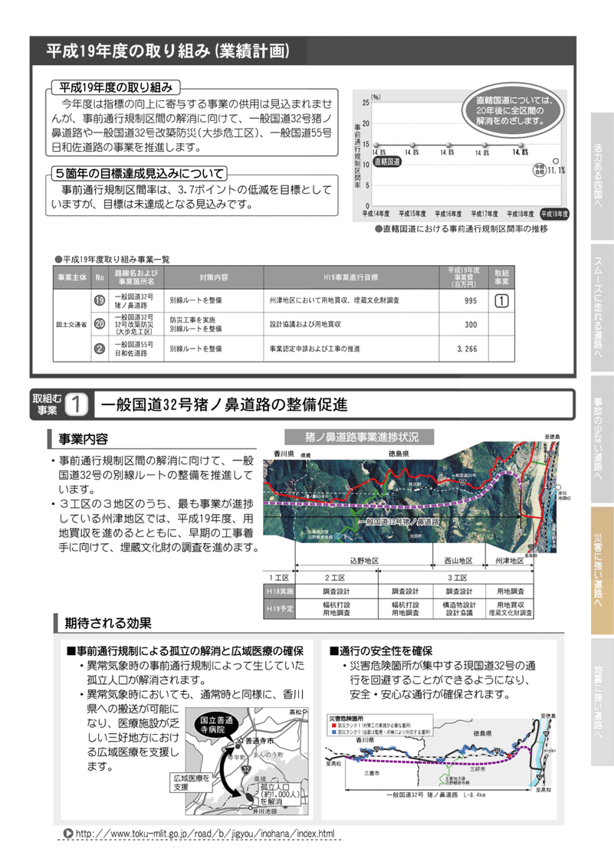Image resolution: width=614 pixels, height=868 pixels.
Task: Click the 事業内容 section heading
Action: [x=83, y=439]
